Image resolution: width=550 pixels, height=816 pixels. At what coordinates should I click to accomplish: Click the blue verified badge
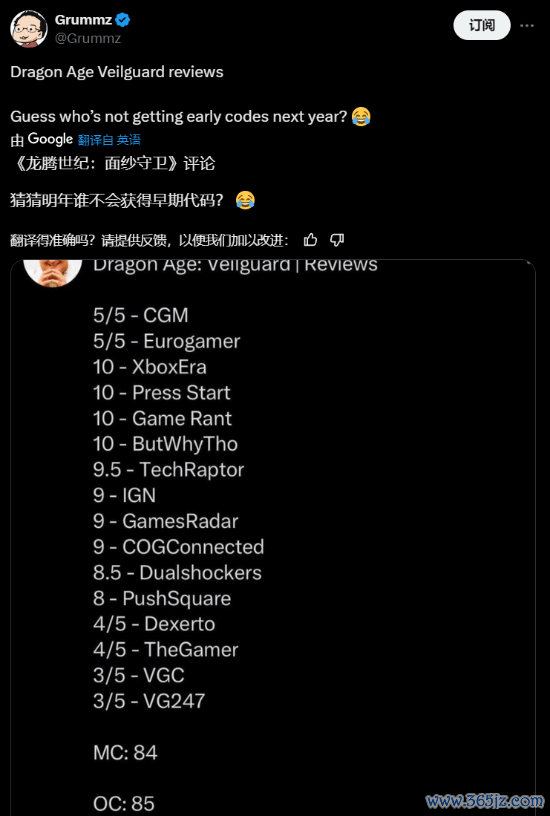coord(123,20)
